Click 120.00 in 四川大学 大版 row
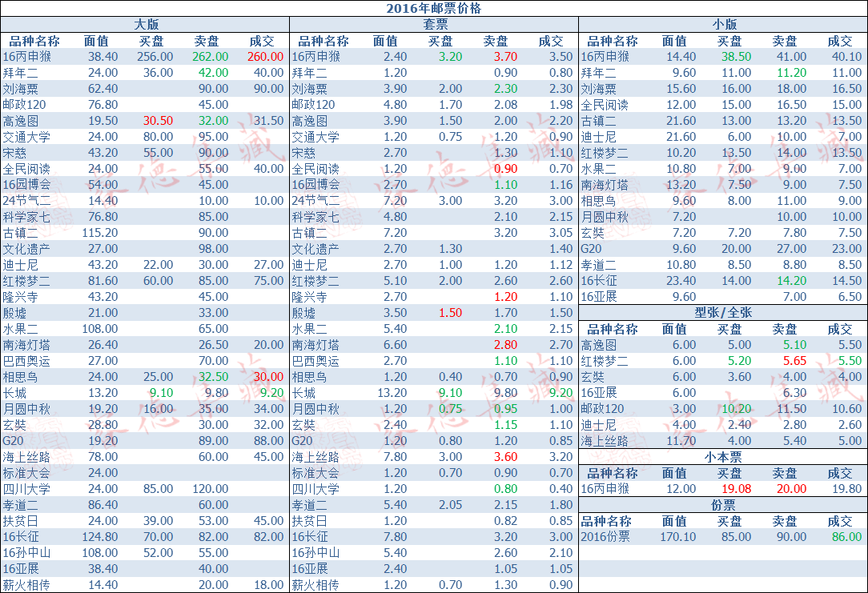Screen dimensions: 868x593 pyautogui.click(x=211, y=489)
